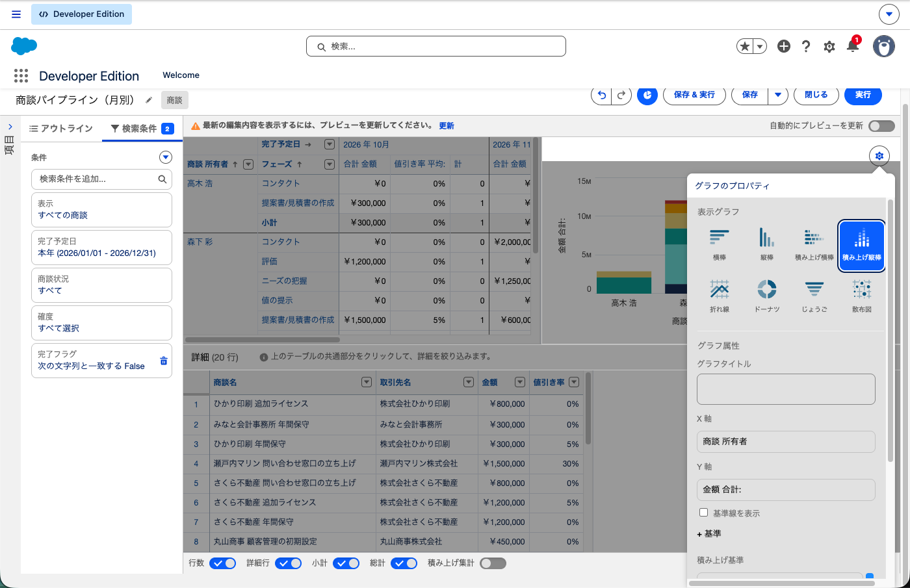Choose the 積み上げ横棒 stacked horizontal bar chart
The height and width of the screenshot is (588, 910).
point(814,244)
